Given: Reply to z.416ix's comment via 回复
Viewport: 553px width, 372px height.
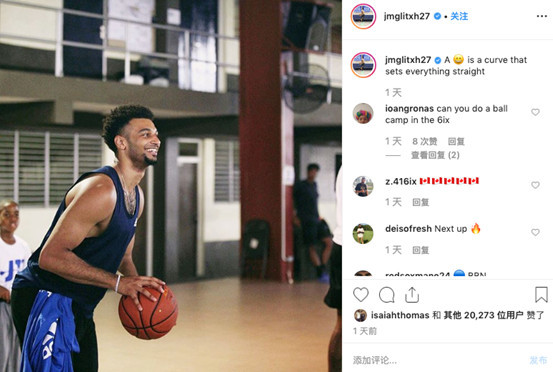Looking at the screenshot, I should pyautogui.click(x=420, y=202).
